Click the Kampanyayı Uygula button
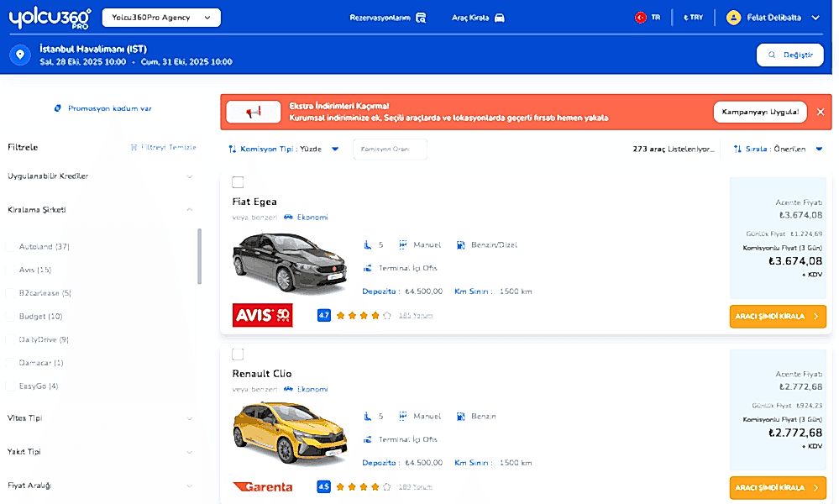 pos(760,112)
